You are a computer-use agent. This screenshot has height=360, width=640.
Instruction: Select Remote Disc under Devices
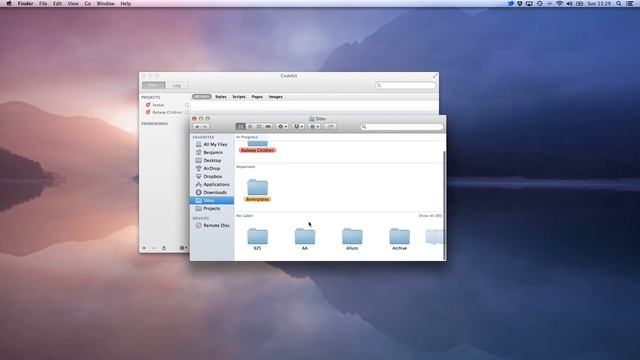212,225
